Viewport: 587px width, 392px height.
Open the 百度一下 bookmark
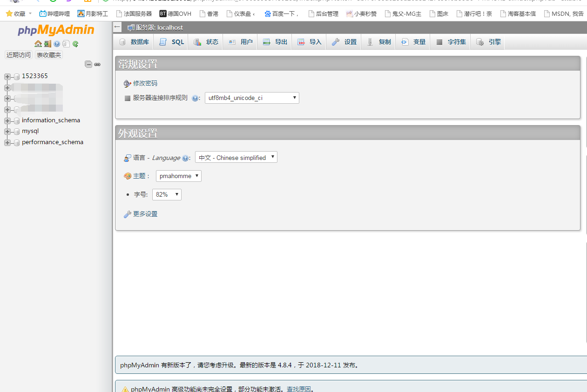click(x=282, y=13)
